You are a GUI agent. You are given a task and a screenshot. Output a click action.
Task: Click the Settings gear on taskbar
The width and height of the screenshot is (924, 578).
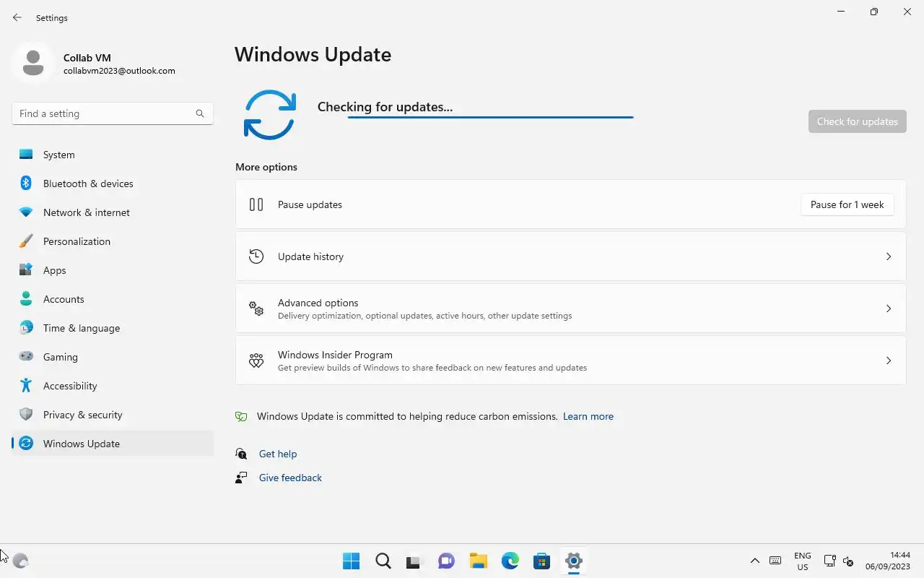click(x=574, y=561)
